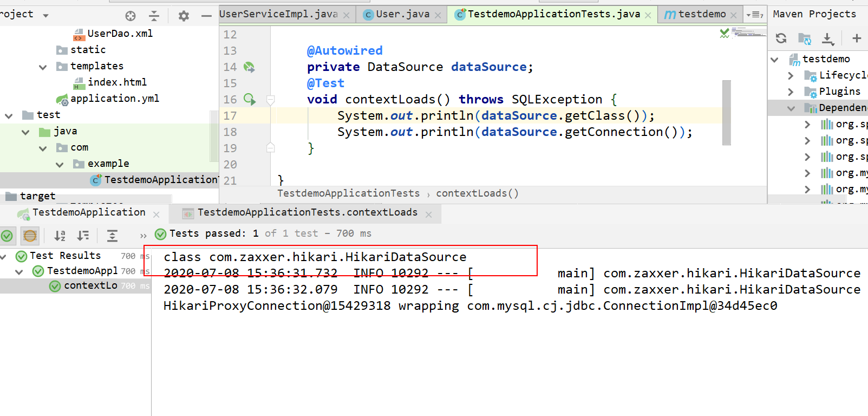This screenshot has height=416, width=868.
Task: Collapse the test folder in project tree
Action: tap(9, 116)
